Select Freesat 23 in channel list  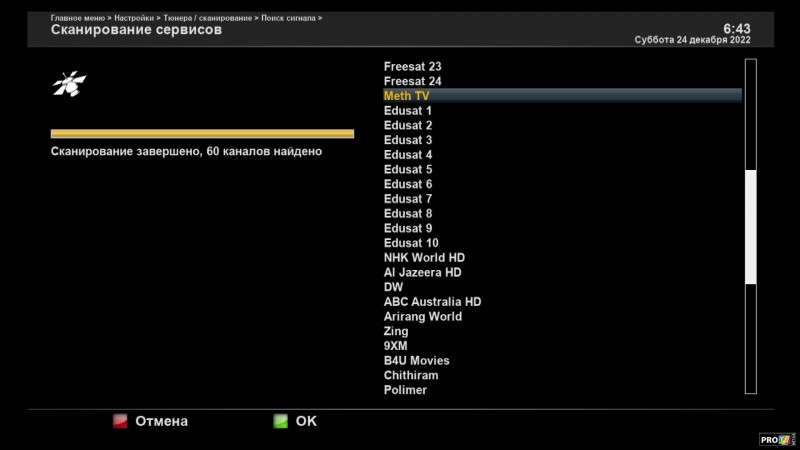[x=412, y=66]
